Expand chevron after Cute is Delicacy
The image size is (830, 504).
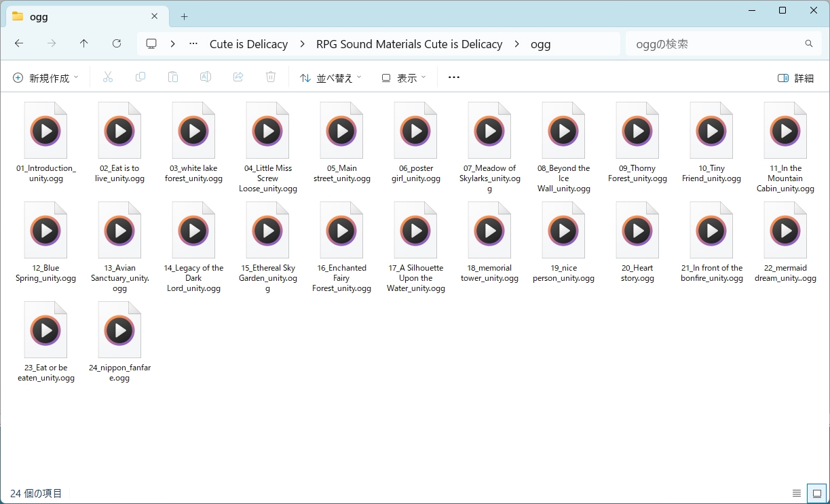point(302,43)
